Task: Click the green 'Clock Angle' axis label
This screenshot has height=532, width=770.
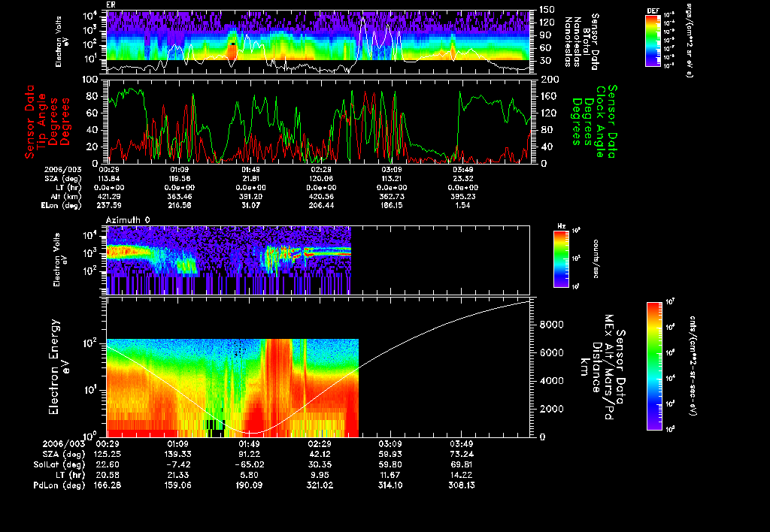Action: click(x=600, y=121)
